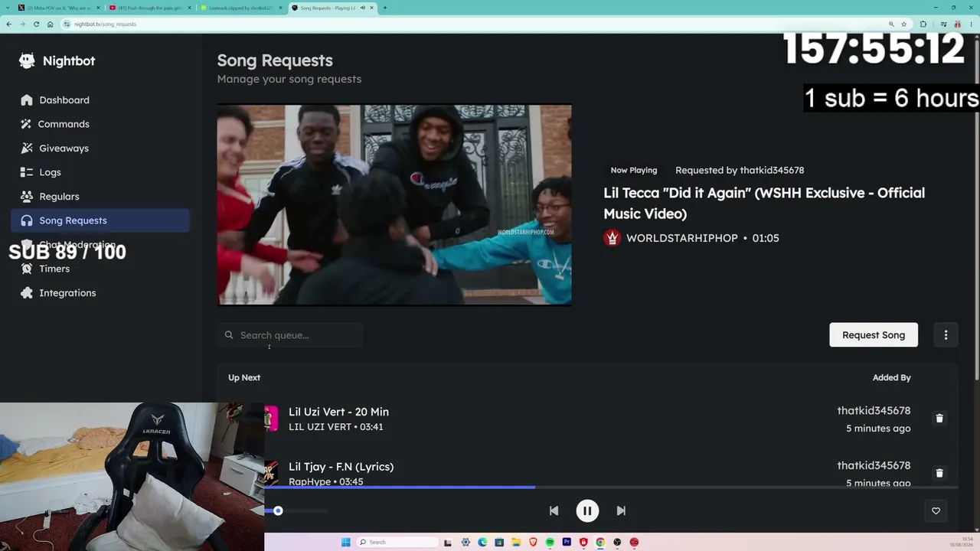This screenshot has height=551, width=980.
Task: Open the browser three-dot menu
Action: click(x=972, y=24)
